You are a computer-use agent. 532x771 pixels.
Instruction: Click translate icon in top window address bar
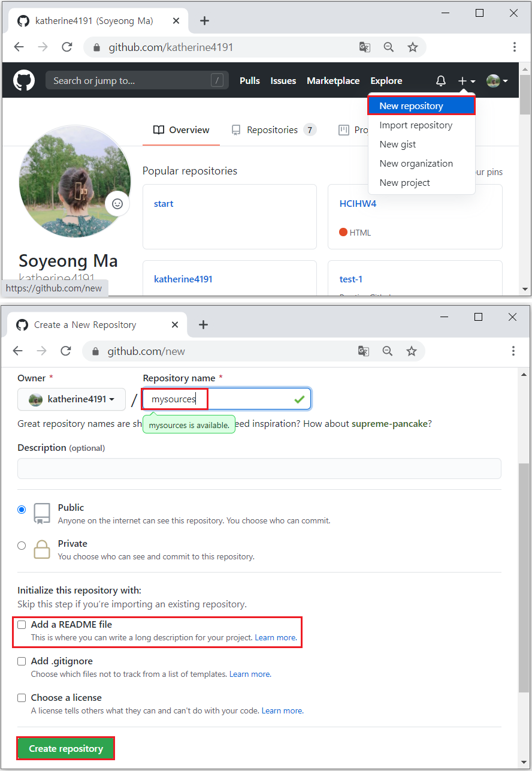tap(365, 47)
